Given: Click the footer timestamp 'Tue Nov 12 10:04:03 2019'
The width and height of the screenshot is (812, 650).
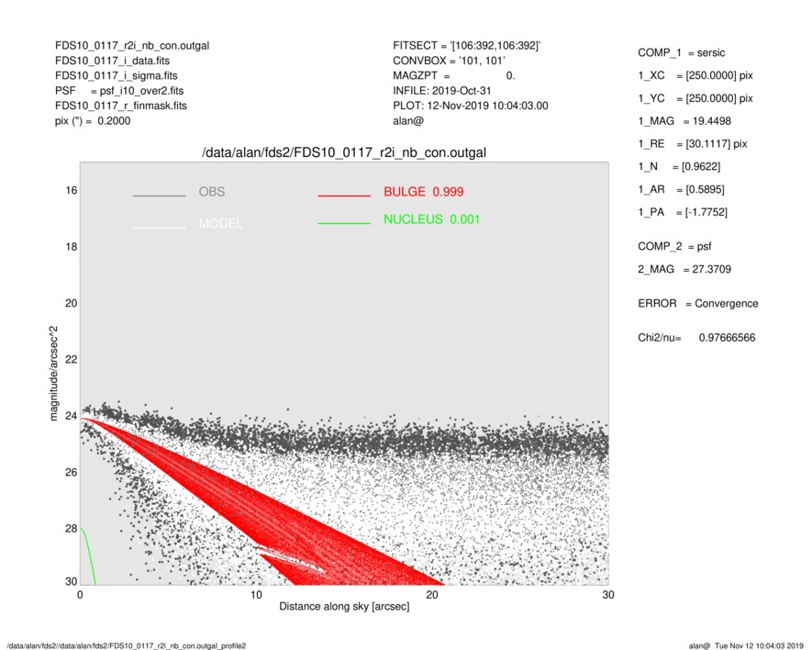Looking at the screenshot, I should coord(759,645).
